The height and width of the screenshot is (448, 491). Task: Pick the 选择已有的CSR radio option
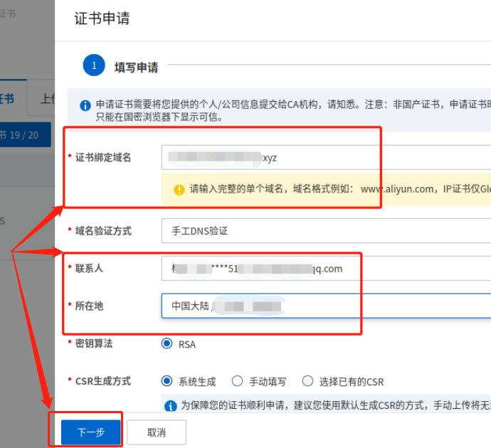pos(307,382)
